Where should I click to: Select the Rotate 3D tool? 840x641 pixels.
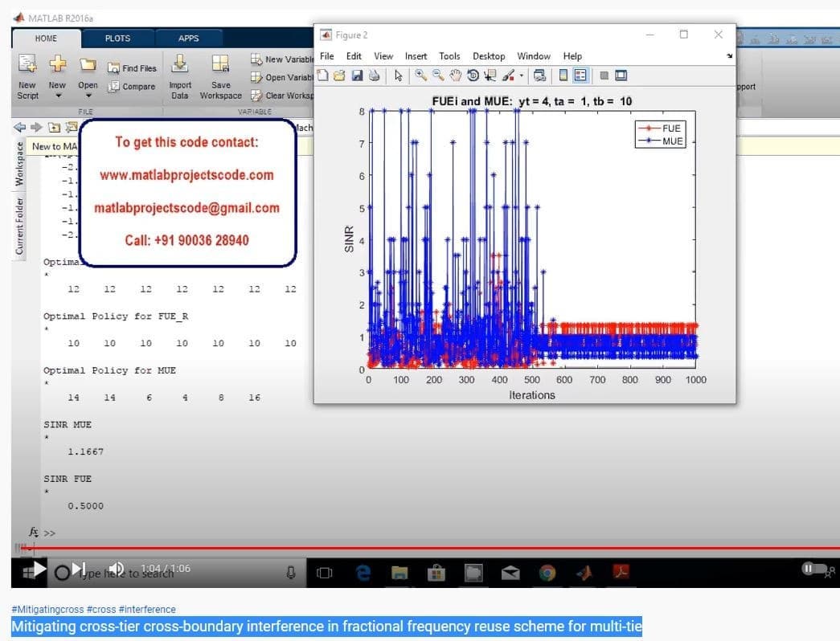473,76
